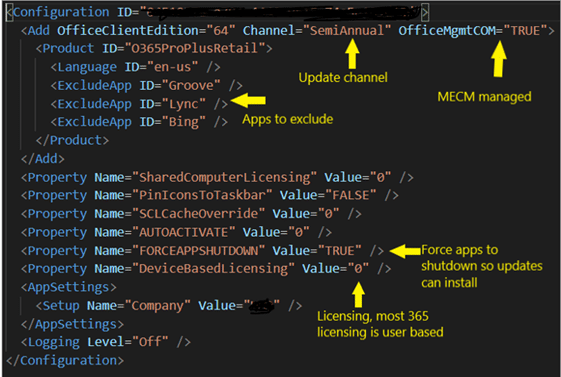The image size is (561, 377).
Task: Select the ID attribute on the Language line
Action: point(132,67)
